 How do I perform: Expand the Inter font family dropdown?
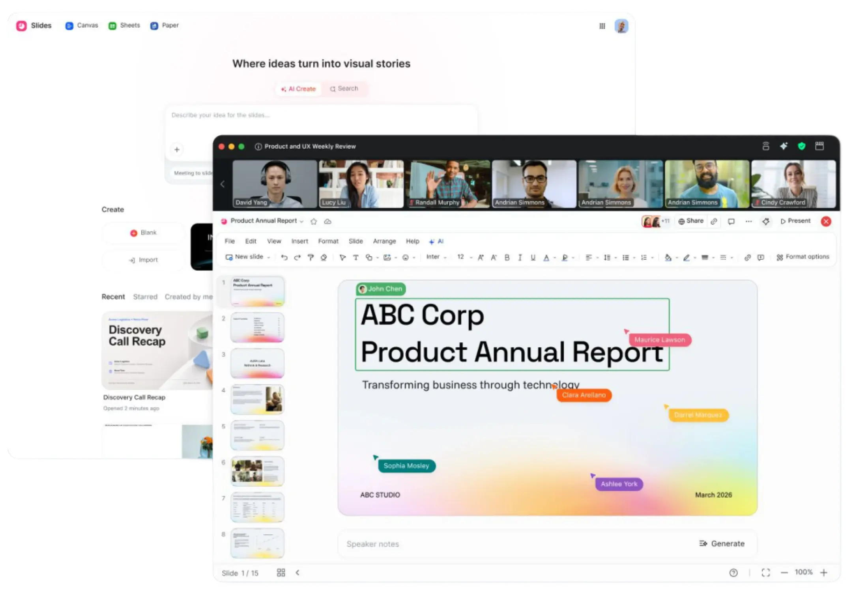436,257
